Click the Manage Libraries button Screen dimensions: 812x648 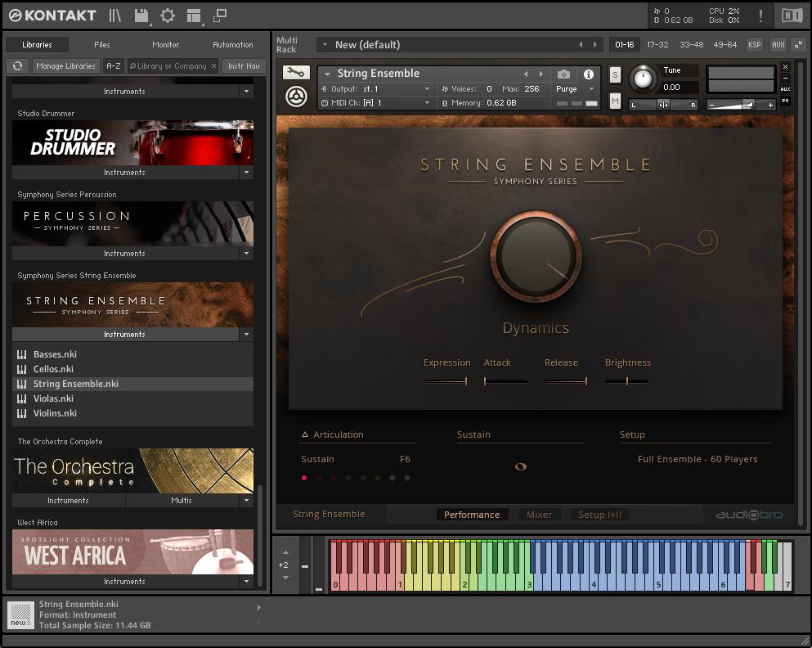65,66
